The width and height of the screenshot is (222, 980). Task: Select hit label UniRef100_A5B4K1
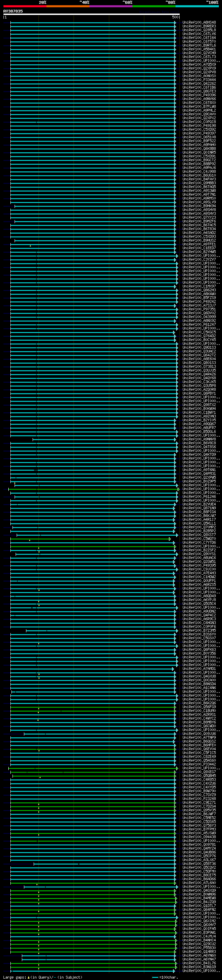199,49
